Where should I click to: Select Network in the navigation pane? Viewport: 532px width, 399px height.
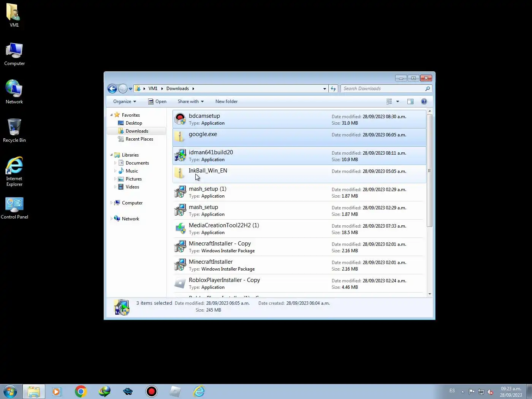tap(130, 219)
